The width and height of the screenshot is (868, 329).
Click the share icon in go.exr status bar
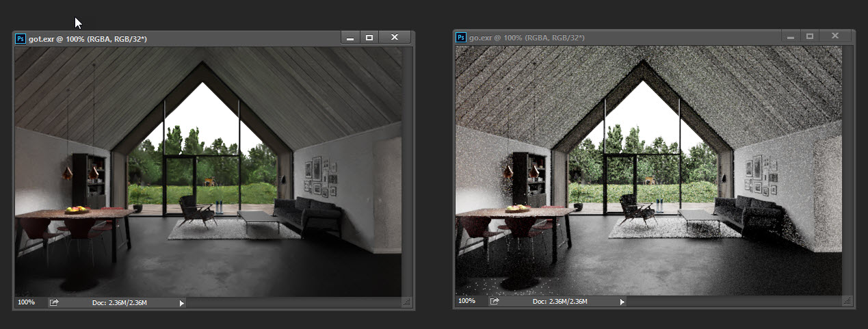click(495, 301)
